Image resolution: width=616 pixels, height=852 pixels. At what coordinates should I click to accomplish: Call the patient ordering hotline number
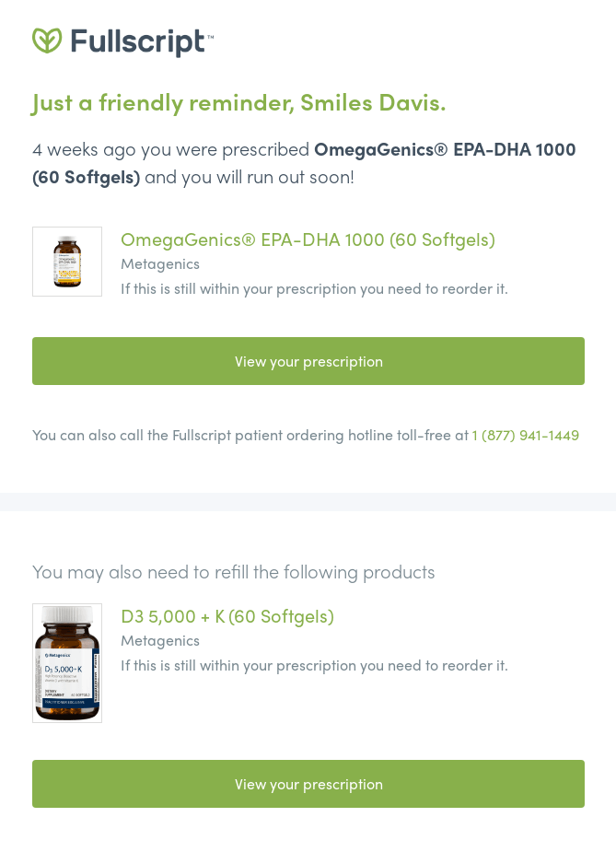coord(525,435)
